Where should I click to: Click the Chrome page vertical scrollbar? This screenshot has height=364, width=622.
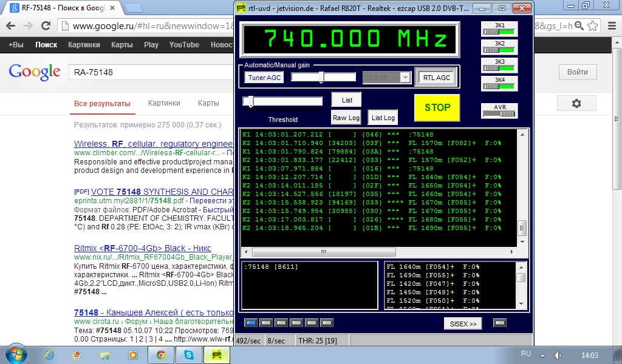617,119
